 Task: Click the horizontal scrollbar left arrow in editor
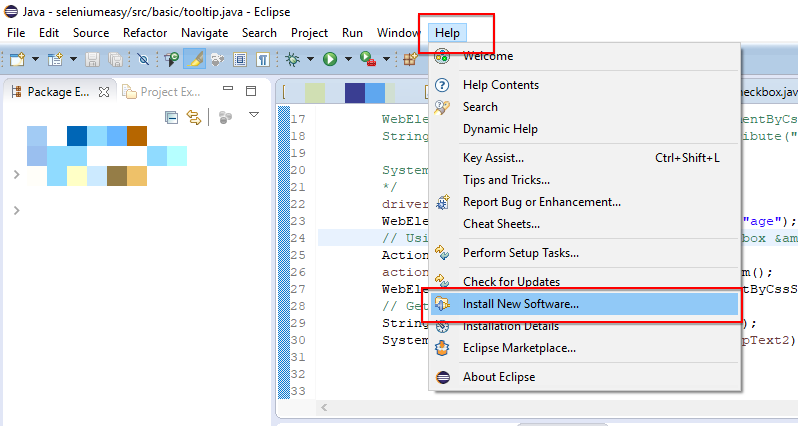click(324, 407)
